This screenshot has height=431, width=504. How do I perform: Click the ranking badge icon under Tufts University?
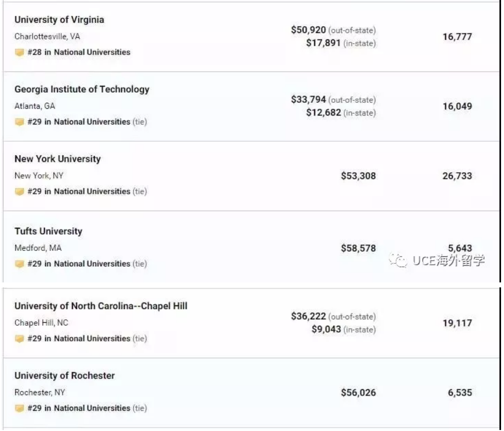[x=20, y=264]
